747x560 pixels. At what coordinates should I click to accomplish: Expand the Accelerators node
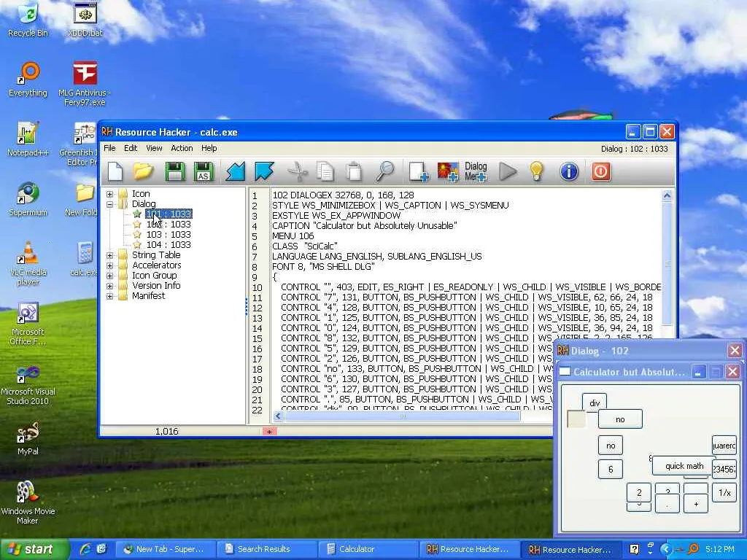pos(109,265)
